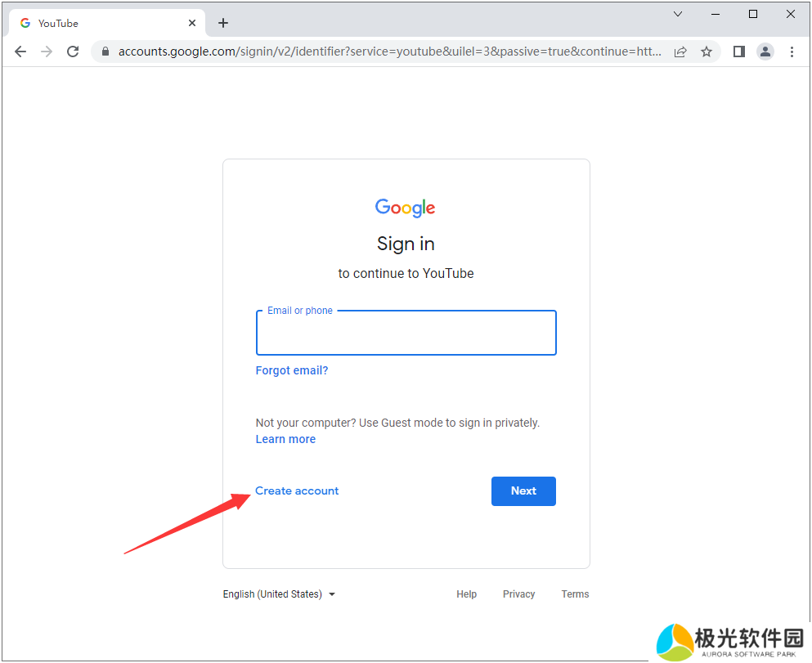Click the address bar URL

[388, 52]
